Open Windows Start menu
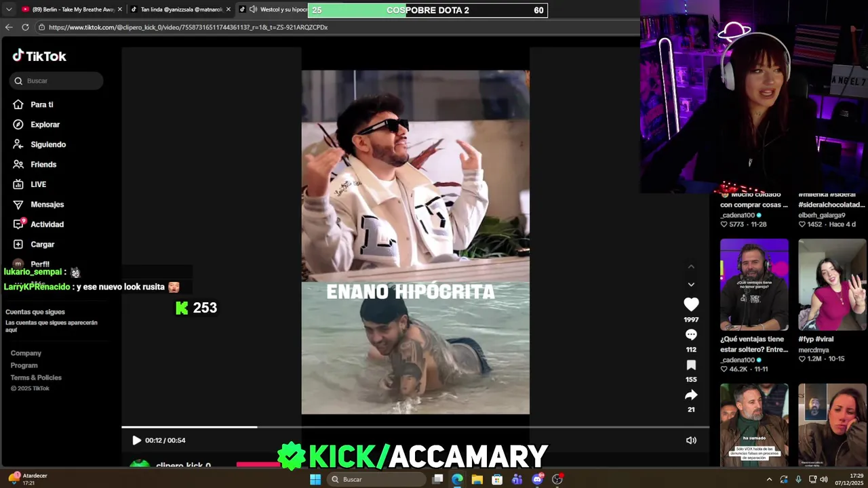 (315, 479)
